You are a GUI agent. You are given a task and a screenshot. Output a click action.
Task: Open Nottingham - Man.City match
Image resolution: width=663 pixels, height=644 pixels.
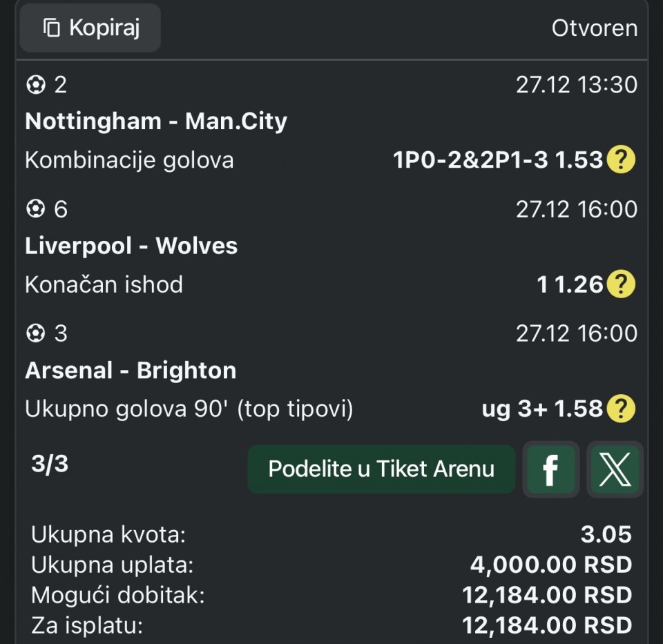tap(156, 121)
